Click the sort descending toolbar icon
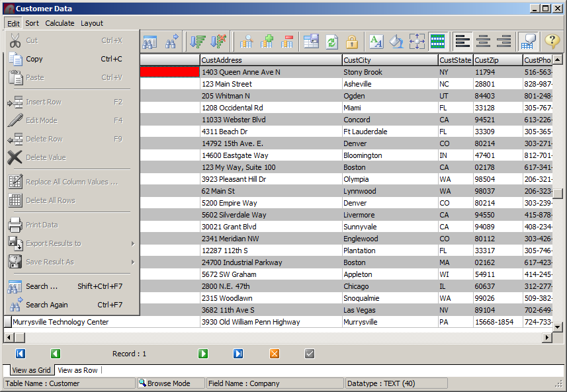567x392 pixels. [218, 42]
